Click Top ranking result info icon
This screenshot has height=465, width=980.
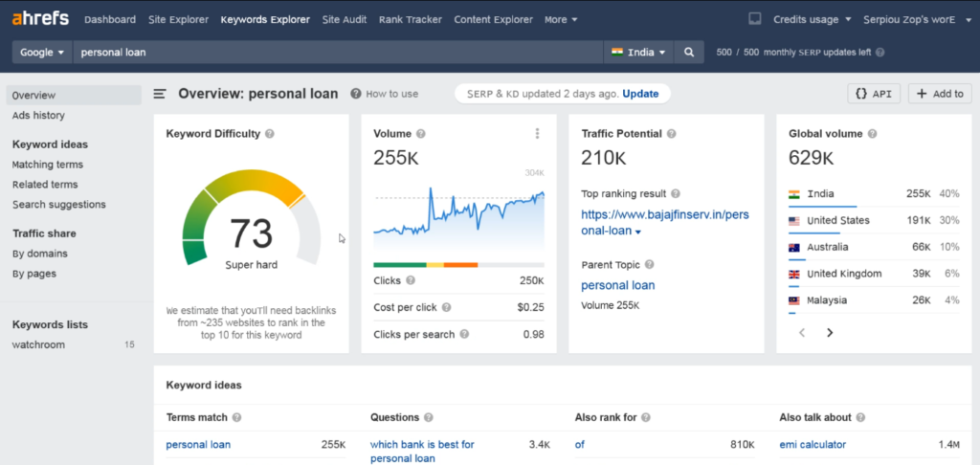point(676,193)
